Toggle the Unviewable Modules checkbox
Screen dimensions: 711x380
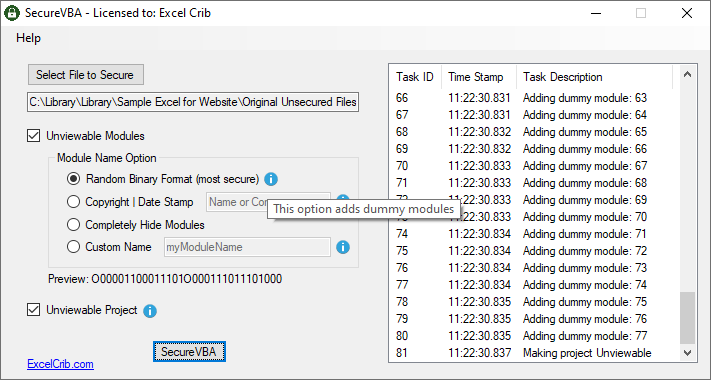tap(34, 136)
